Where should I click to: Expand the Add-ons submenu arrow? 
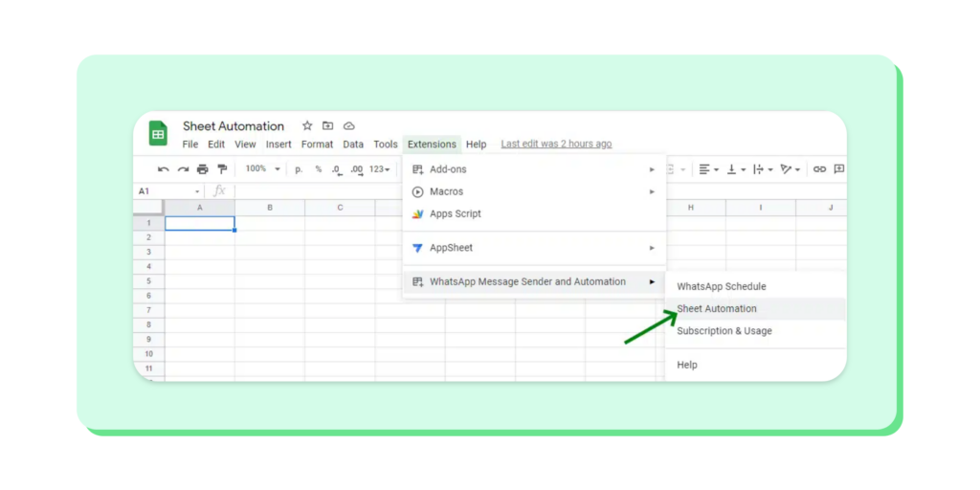[x=652, y=169]
